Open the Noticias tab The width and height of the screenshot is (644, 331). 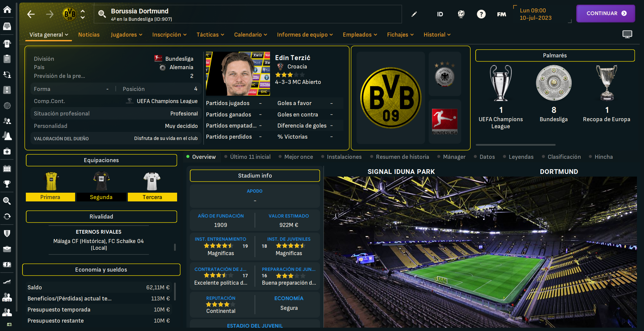[x=89, y=35]
